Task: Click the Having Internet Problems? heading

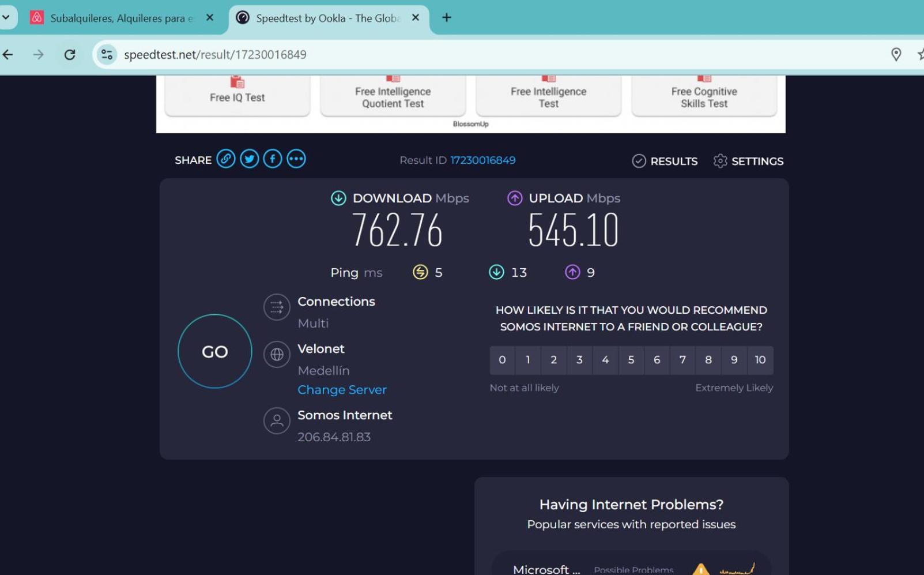Action: point(631,505)
